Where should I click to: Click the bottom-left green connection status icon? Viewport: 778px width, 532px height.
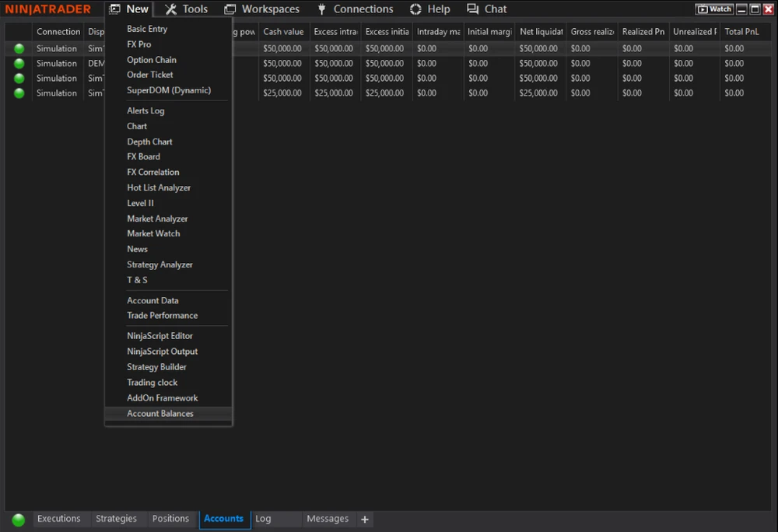click(x=19, y=520)
